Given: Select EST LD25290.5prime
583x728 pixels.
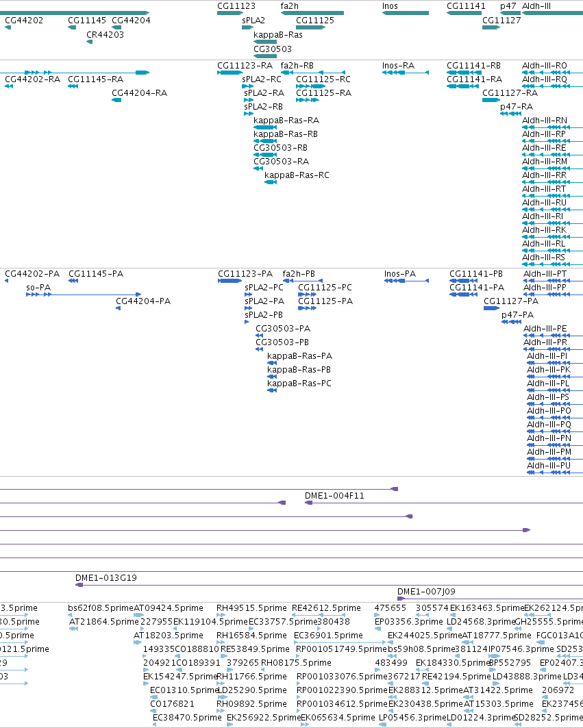Looking at the screenshot, I should tap(252, 690).
